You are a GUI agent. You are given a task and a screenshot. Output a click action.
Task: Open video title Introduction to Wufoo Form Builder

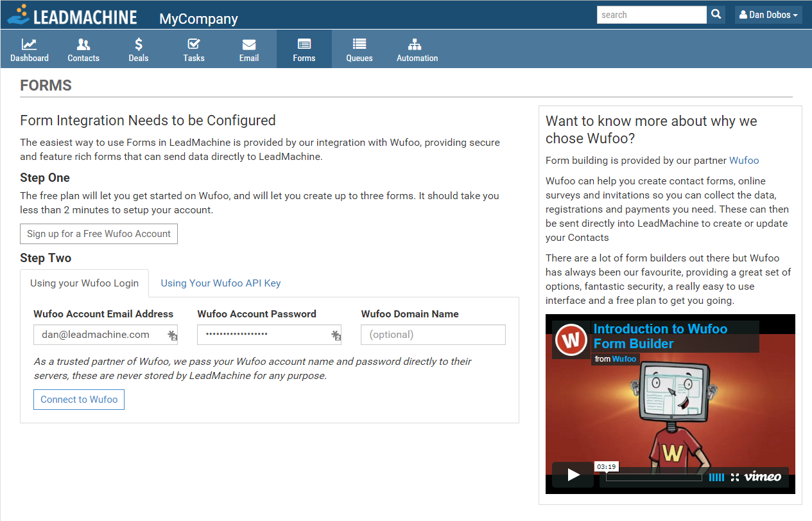661,337
